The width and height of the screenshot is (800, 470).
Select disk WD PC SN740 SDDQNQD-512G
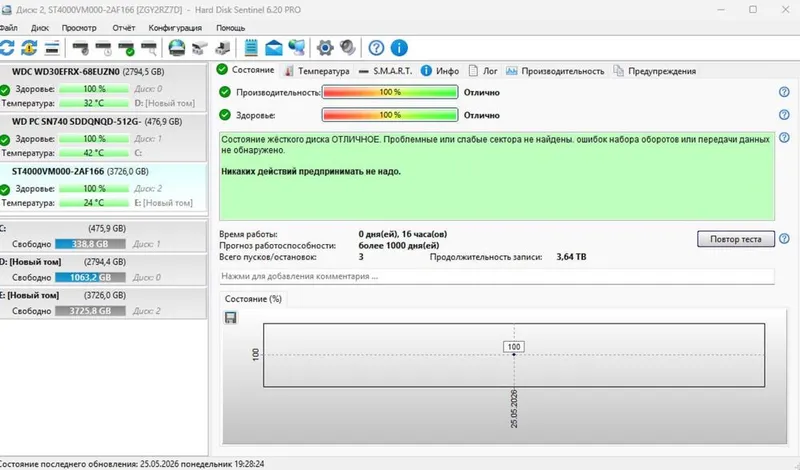click(103, 137)
